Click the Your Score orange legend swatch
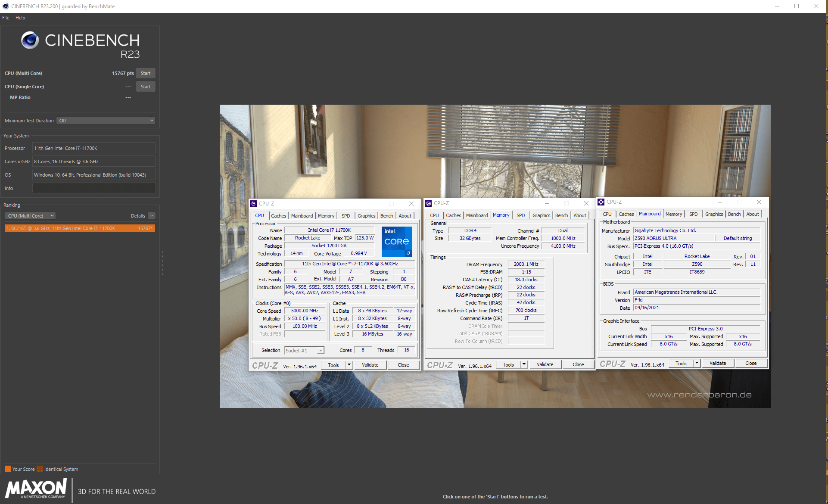Image resolution: width=828 pixels, height=504 pixels. 8,469
